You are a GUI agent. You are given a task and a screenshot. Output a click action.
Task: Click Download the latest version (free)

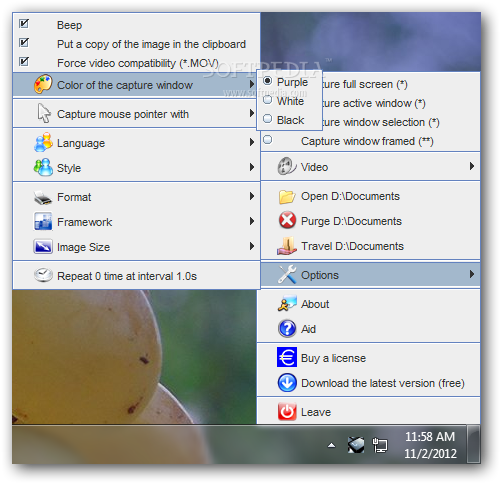point(383,383)
